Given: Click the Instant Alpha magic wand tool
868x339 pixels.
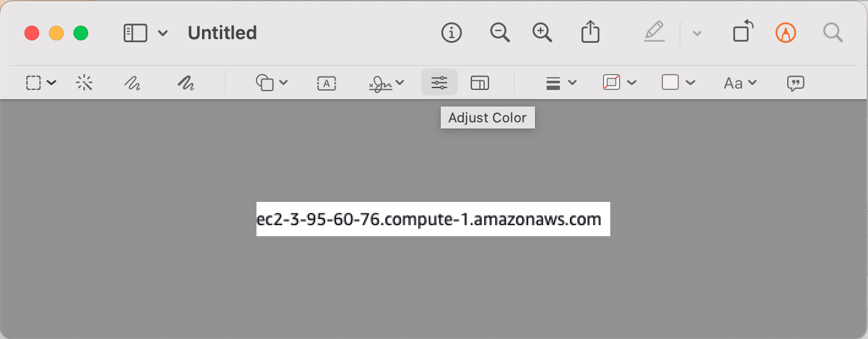Looking at the screenshot, I should coord(84,83).
